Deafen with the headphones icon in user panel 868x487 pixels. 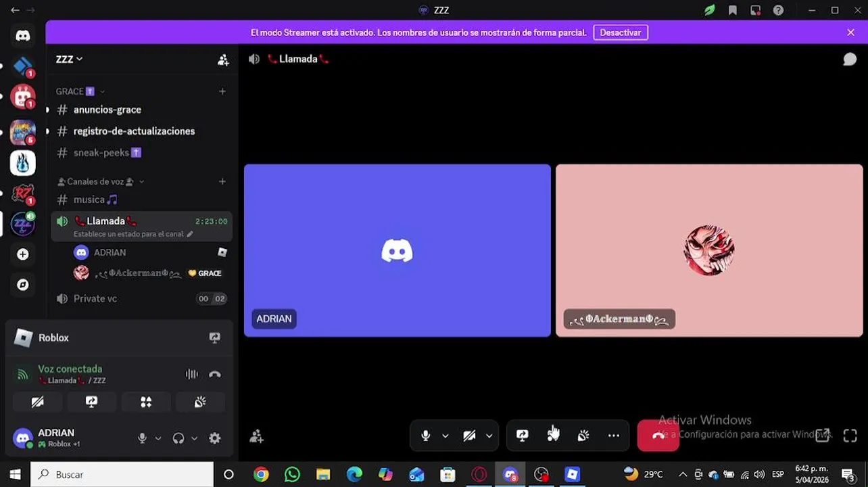point(178,438)
